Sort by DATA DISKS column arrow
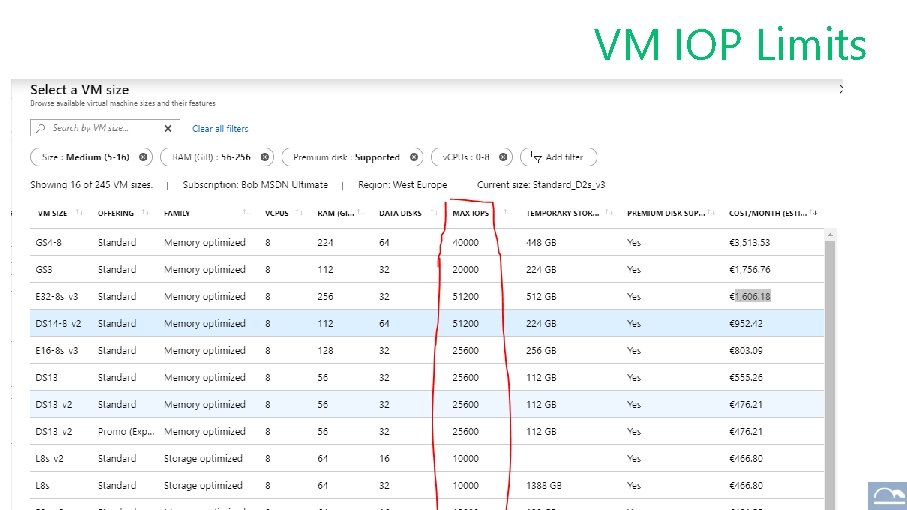The height and width of the screenshot is (510, 907). click(433, 213)
